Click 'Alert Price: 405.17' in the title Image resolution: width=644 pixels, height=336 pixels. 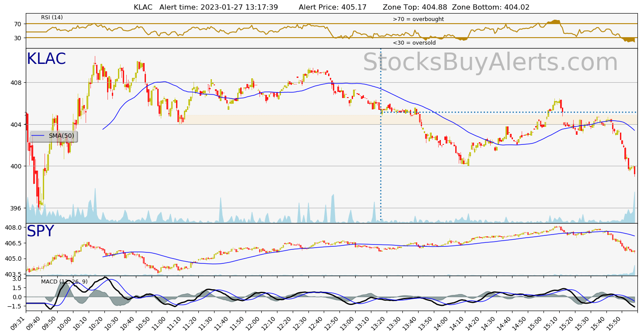coord(332,7)
